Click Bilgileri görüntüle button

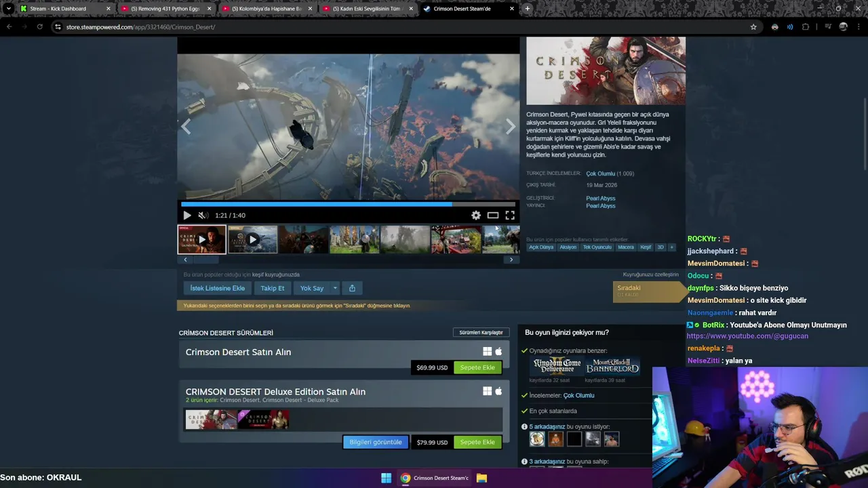[376, 442]
